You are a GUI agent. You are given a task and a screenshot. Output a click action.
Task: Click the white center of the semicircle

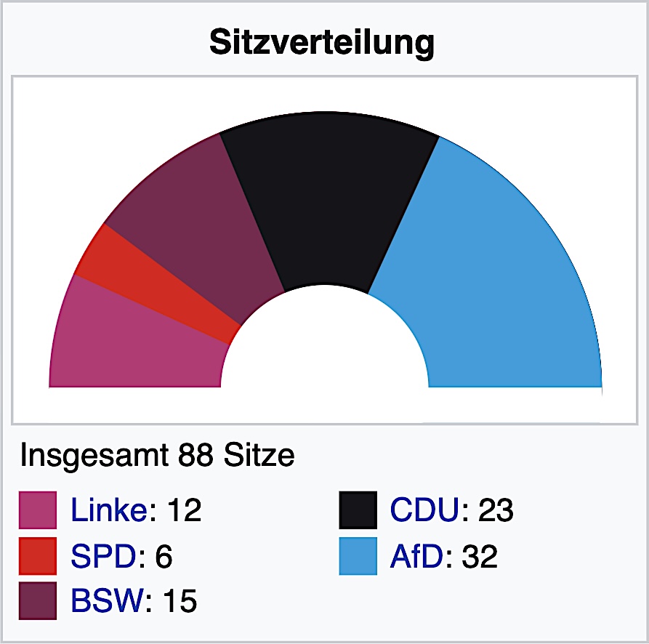(325, 349)
